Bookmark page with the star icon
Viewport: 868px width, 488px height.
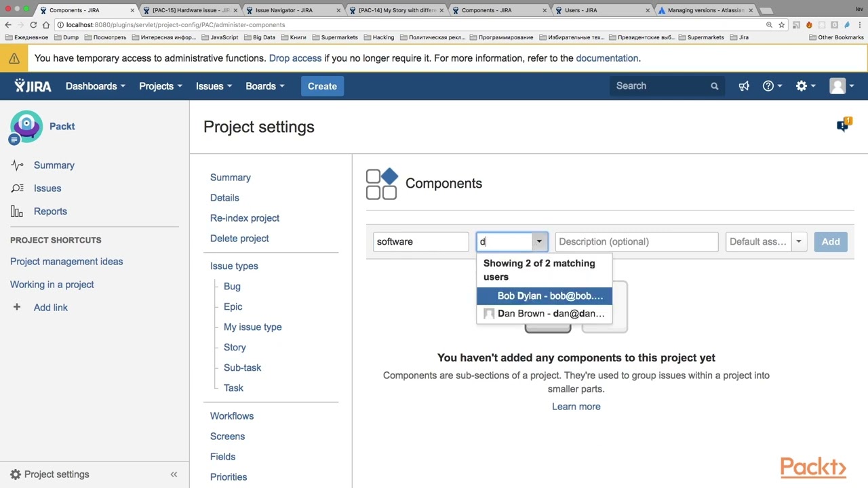coord(781,24)
